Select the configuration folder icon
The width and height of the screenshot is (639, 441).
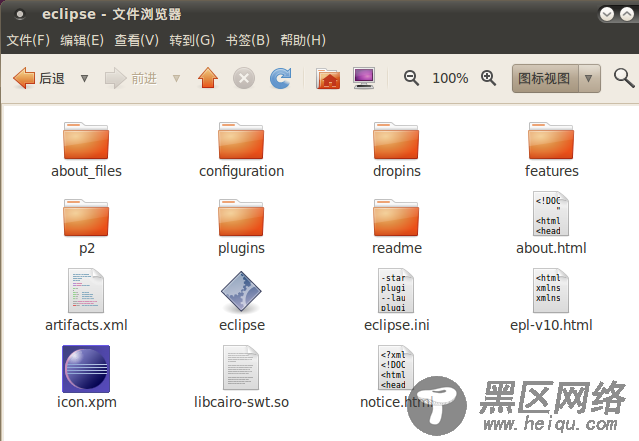click(241, 141)
